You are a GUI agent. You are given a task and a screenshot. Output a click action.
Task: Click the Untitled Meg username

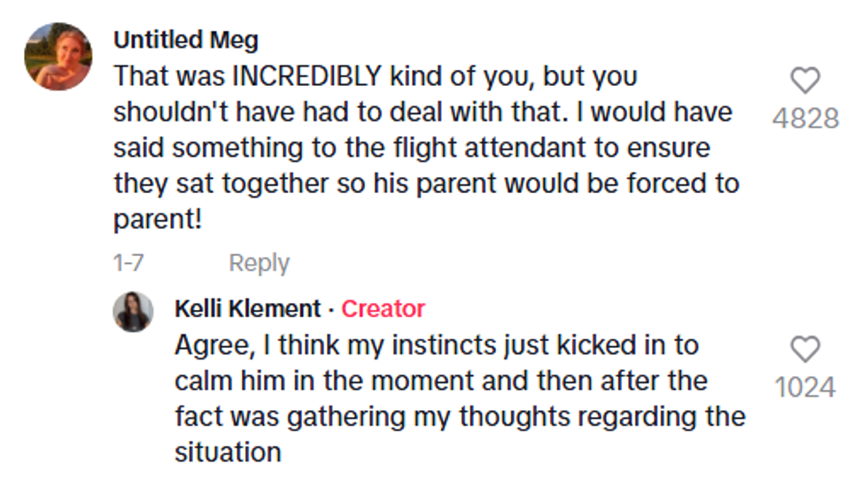click(186, 41)
